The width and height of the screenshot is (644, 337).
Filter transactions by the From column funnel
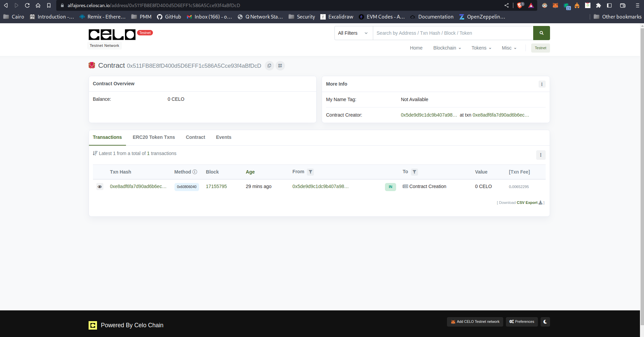(x=311, y=172)
